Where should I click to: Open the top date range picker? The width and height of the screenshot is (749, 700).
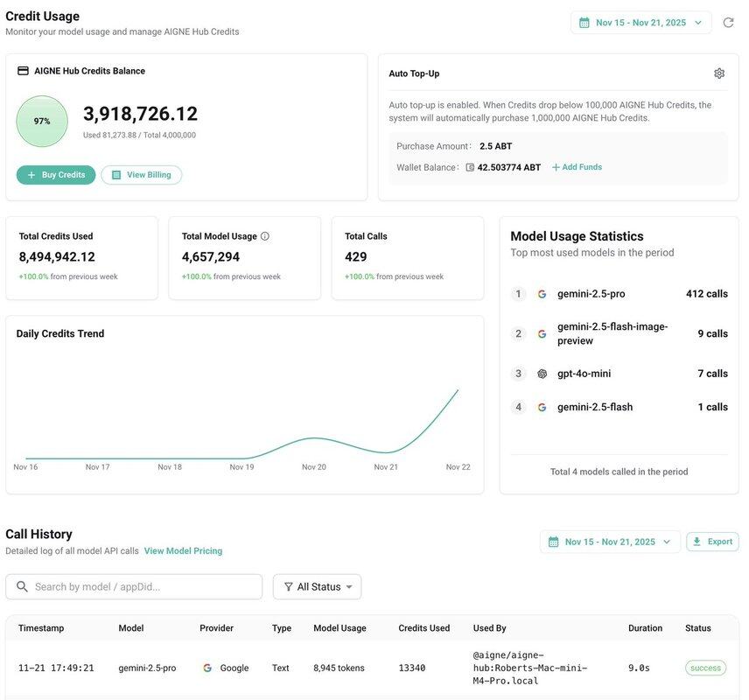pos(640,23)
